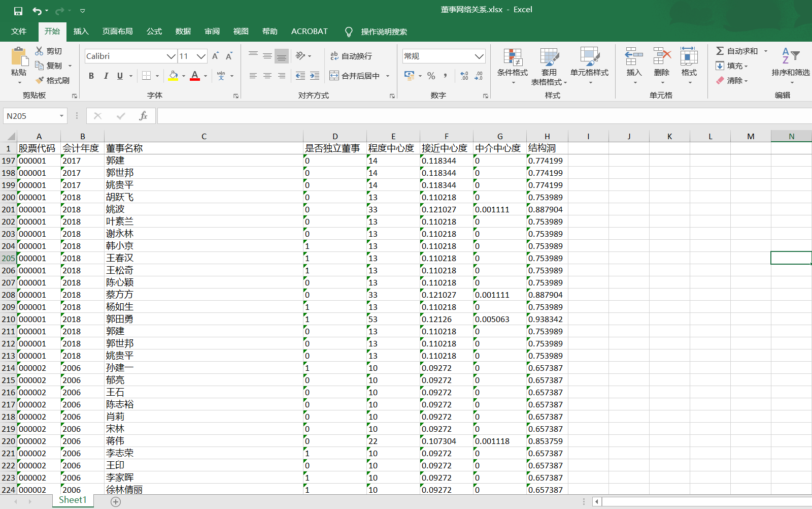Expand the number format dropdown
812x509 pixels.
479,56
